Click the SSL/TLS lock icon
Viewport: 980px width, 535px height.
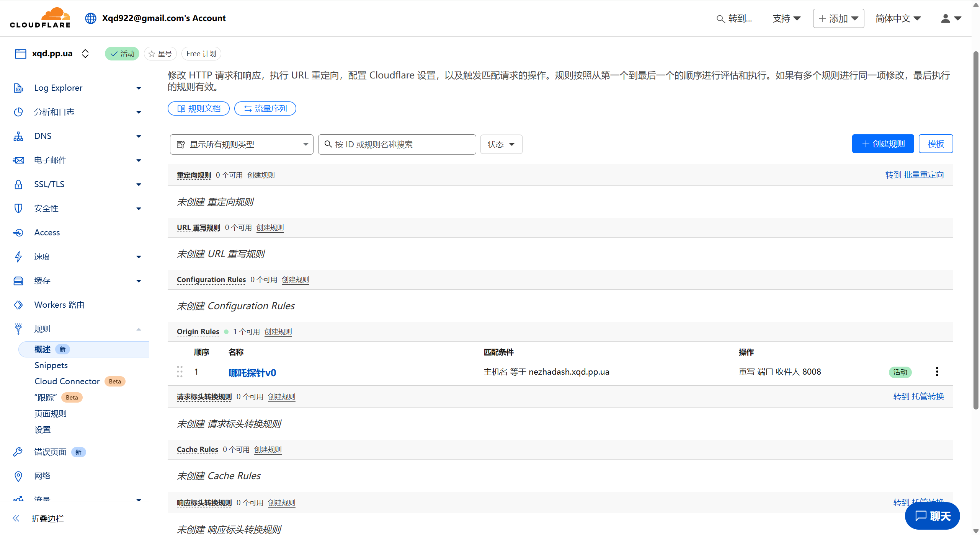18,184
